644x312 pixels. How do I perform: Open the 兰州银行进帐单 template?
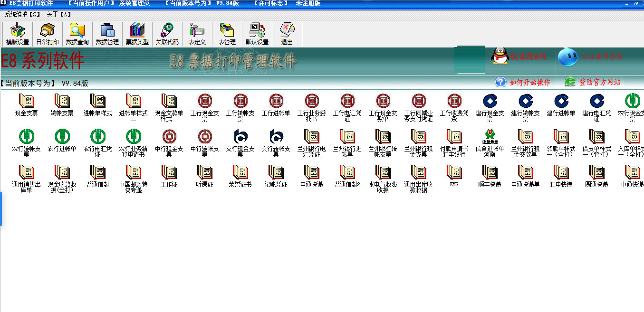coord(347,143)
